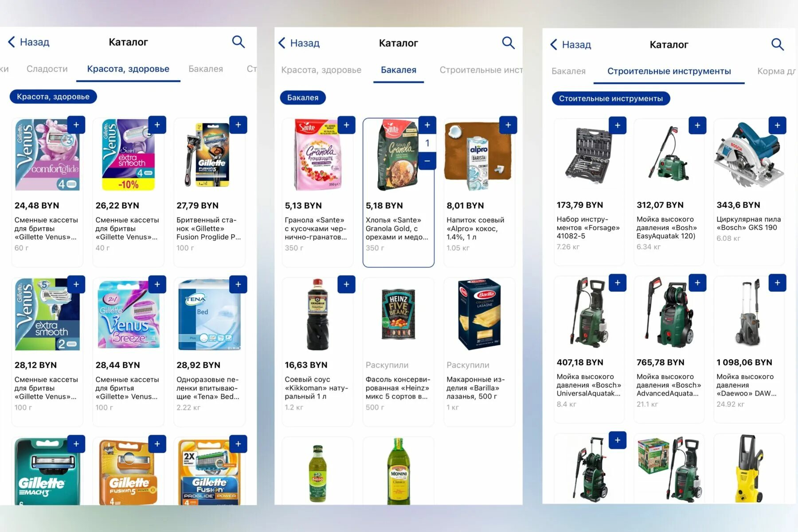This screenshot has width=798, height=532.
Task: Switch to the Сладости tab
Action: click(47, 69)
